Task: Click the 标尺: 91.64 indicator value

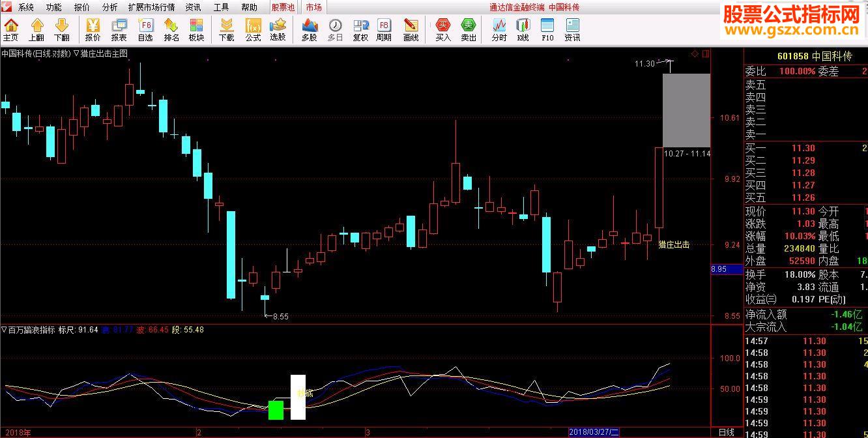Action: coord(78,330)
